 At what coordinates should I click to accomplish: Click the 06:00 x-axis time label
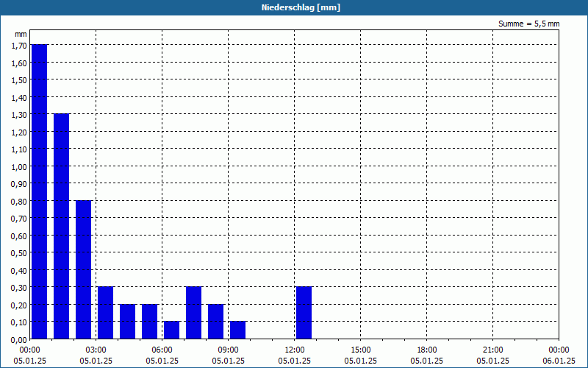coord(162,350)
